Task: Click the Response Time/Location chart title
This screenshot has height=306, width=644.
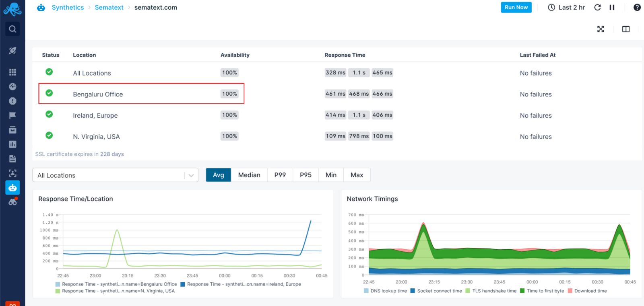Action: pos(76,199)
